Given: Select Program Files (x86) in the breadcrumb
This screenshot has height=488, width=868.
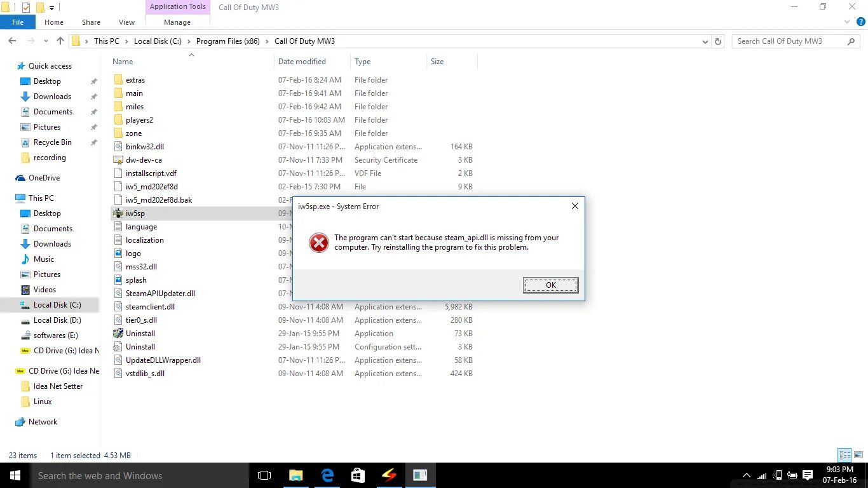Looking at the screenshot, I should (x=227, y=41).
